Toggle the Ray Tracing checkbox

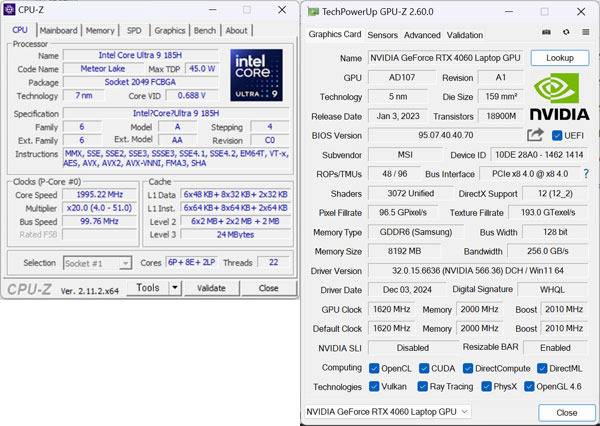pos(422,386)
